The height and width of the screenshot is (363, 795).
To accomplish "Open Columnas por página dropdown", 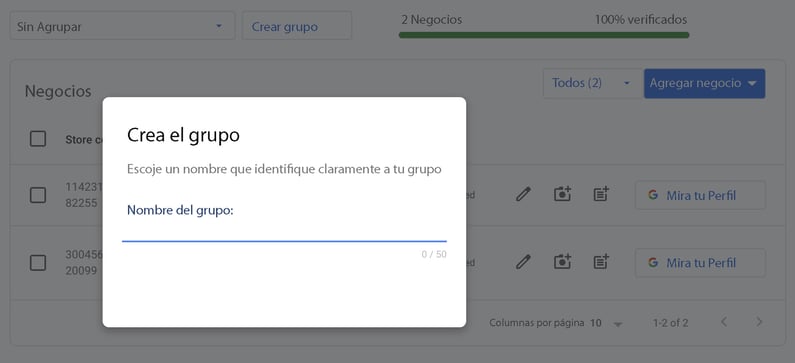I will click(607, 323).
